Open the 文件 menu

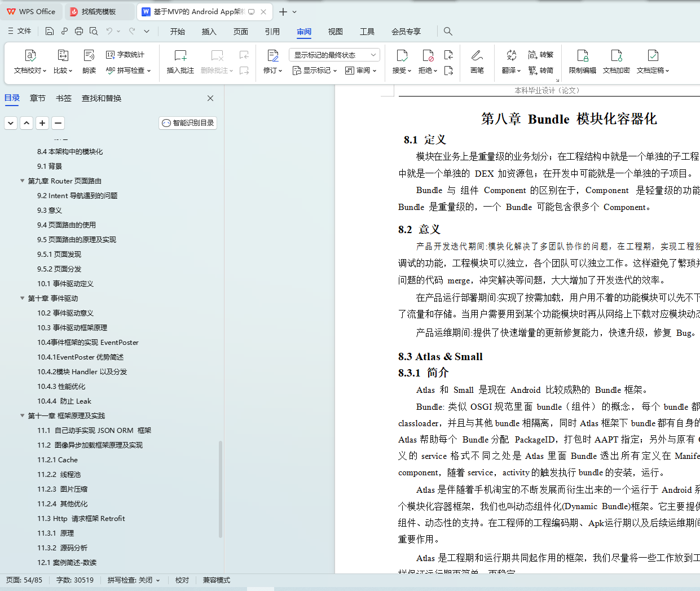[x=20, y=31]
